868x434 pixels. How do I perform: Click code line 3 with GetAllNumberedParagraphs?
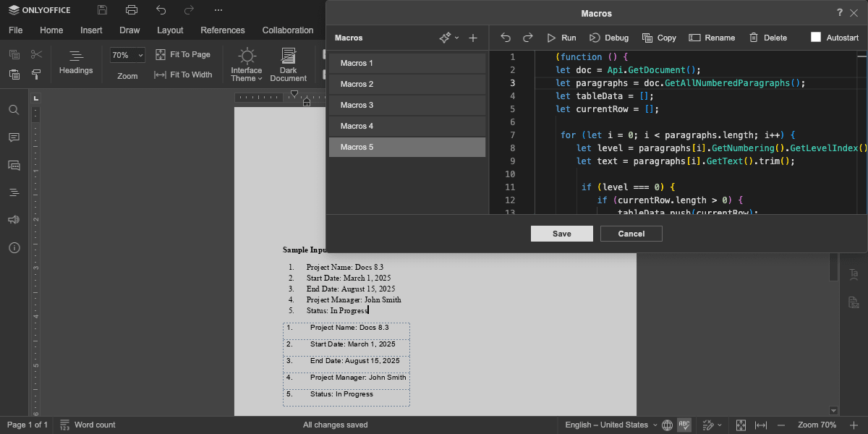point(680,83)
